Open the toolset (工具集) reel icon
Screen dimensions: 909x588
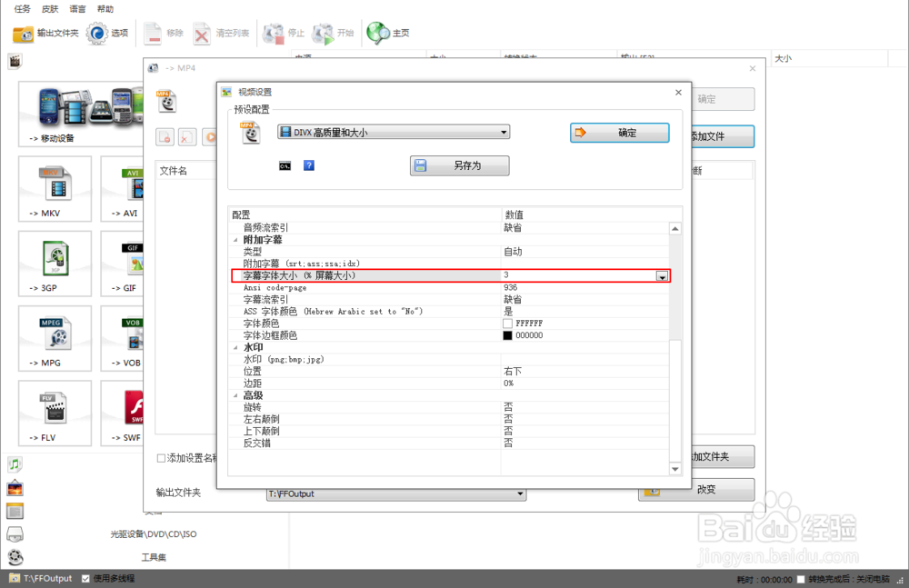click(15, 557)
